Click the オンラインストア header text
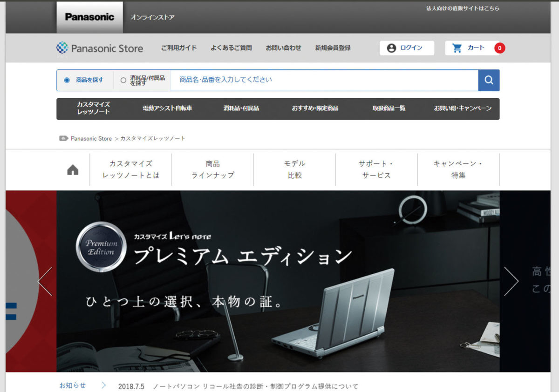Image resolution: width=559 pixels, height=392 pixels. [153, 18]
